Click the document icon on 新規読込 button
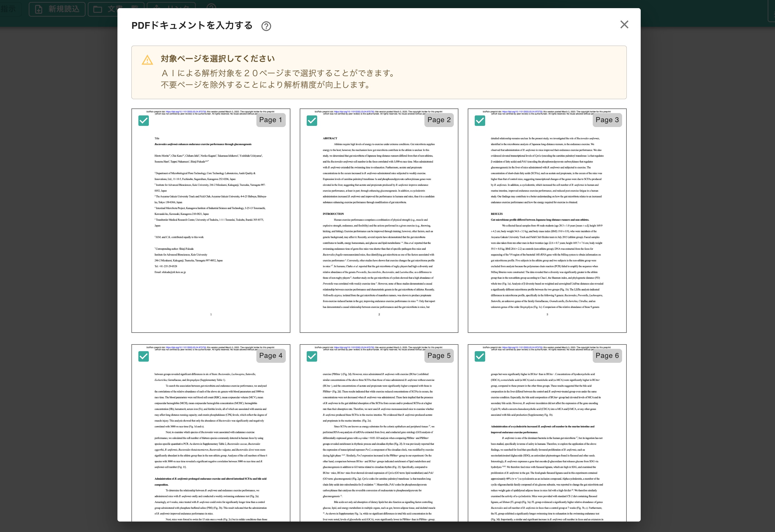 [39, 9]
